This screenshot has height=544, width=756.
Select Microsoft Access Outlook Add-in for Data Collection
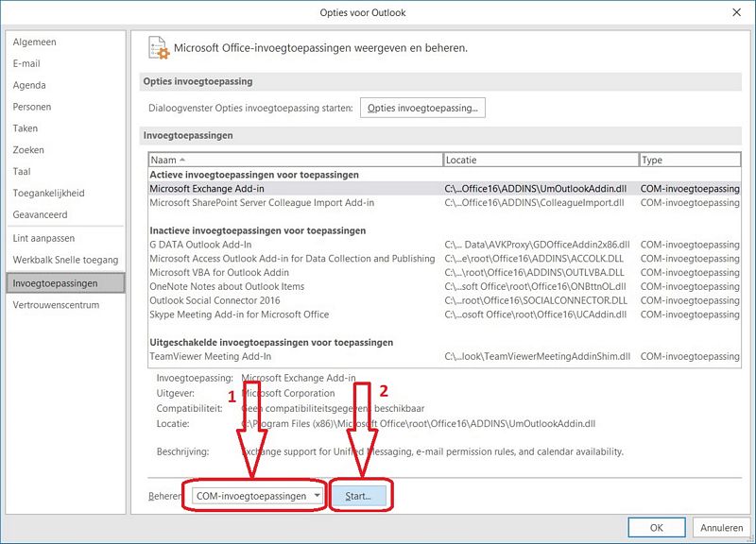(x=444, y=259)
